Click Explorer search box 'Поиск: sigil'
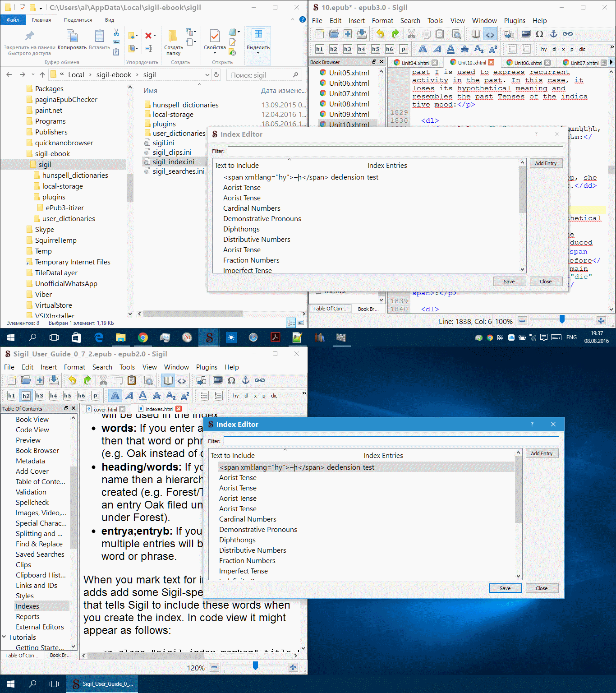Viewport: 616px width, 693px height. [x=264, y=75]
